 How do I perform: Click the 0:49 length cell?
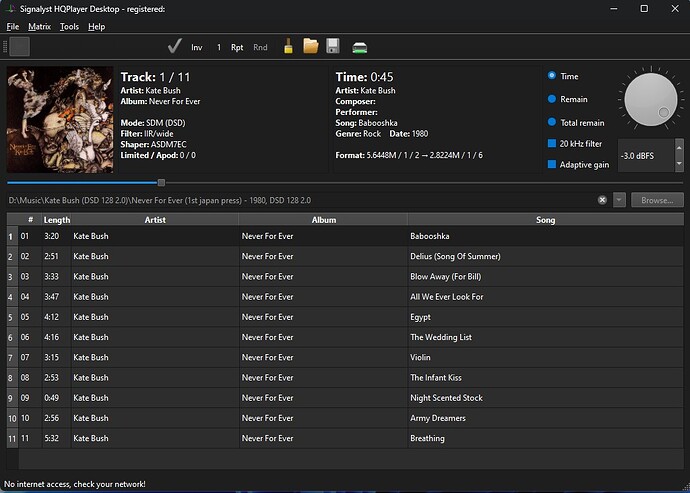tap(56, 398)
